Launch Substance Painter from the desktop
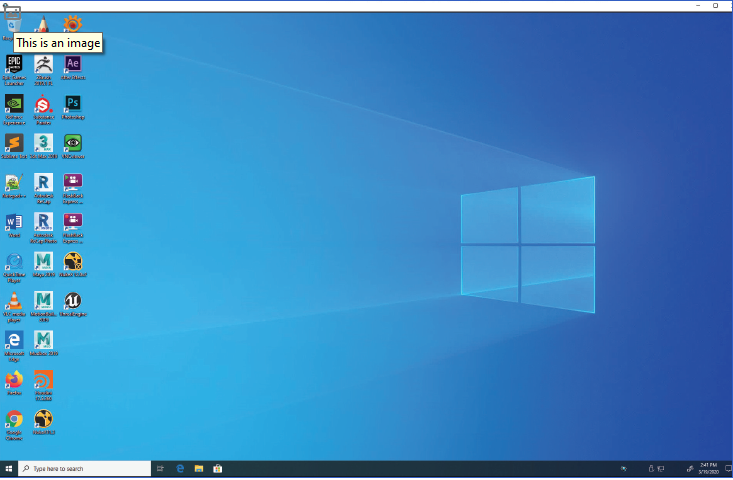733x480 pixels. [43, 109]
